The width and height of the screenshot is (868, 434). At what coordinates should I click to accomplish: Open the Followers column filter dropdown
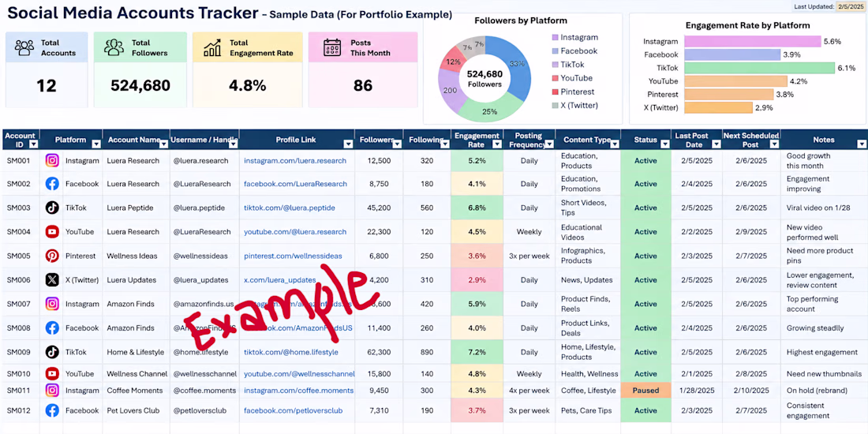pyautogui.click(x=397, y=144)
